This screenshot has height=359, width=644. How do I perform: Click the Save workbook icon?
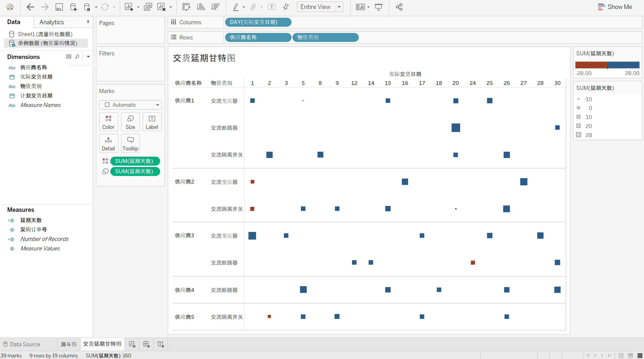(59, 7)
